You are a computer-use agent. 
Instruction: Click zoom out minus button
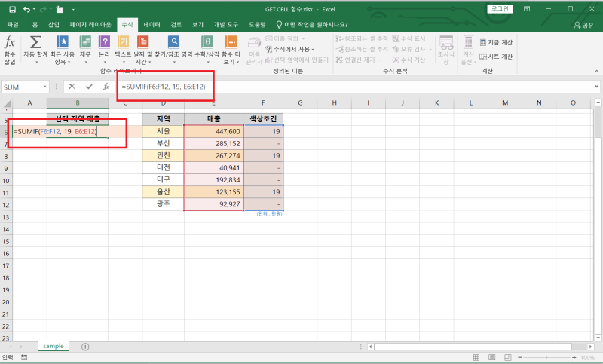pyautogui.click(x=520, y=357)
